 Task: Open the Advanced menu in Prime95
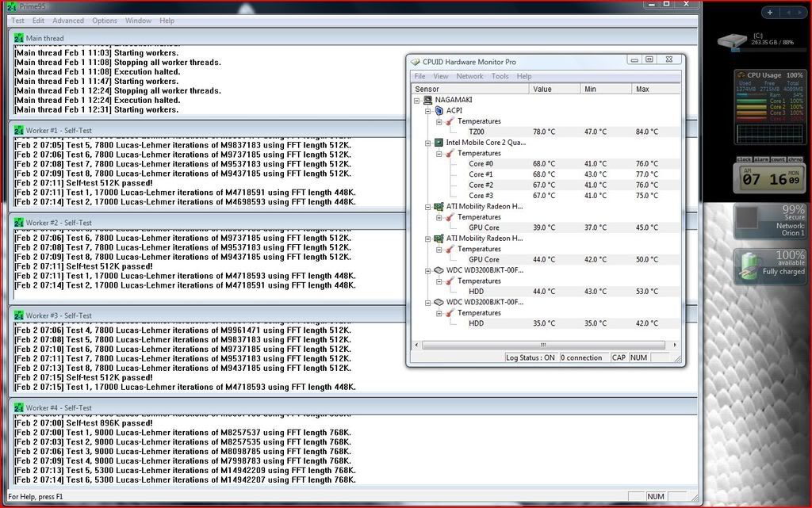68,21
